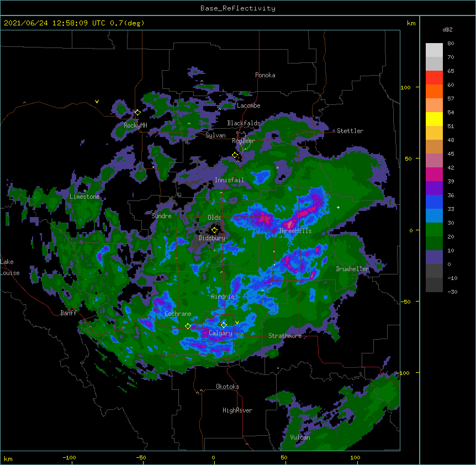476x465 pixels.
Task: Select the Banff label
Action: coord(68,313)
